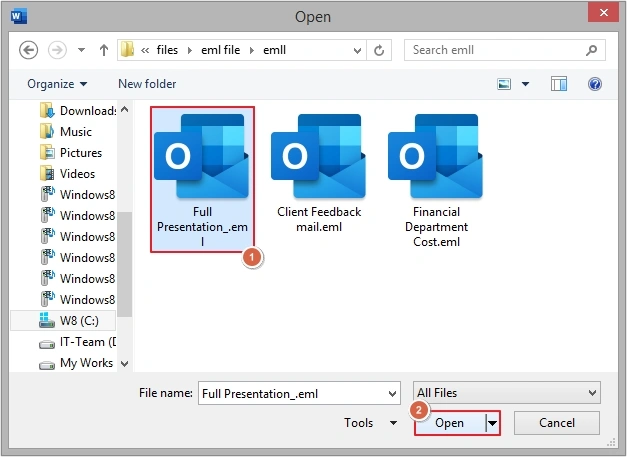This screenshot has width=627, height=457.
Task: Open Pictures in the navigation pane
Action: [x=71, y=153]
